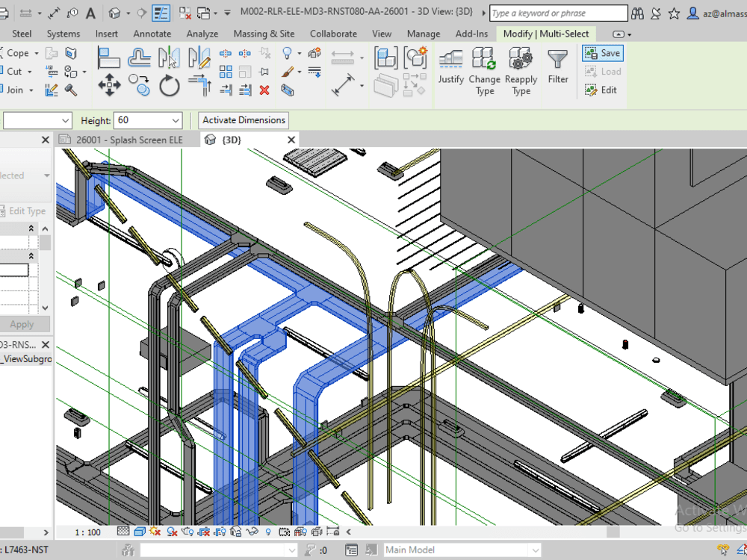
Task: Click Edit selection button
Action: tap(601, 90)
